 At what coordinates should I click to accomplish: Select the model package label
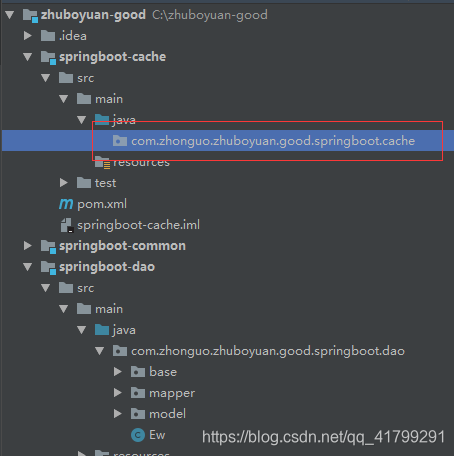click(167, 414)
